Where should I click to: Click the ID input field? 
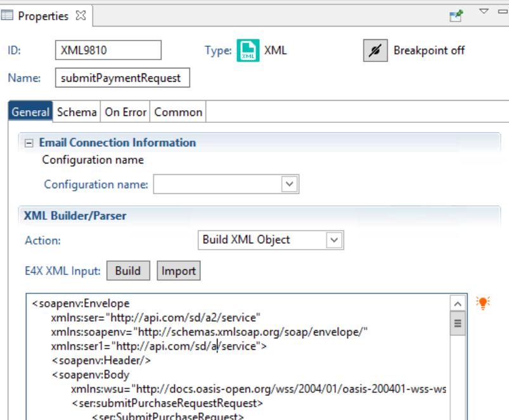click(x=108, y=50)
